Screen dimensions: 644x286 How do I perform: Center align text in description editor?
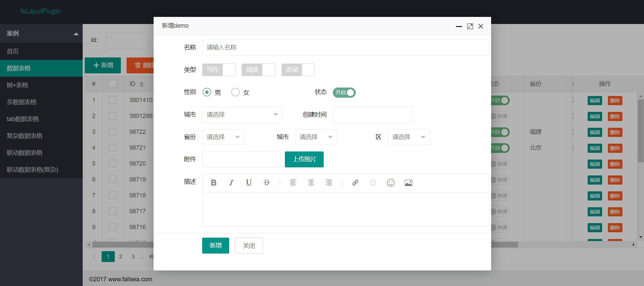point(311,183)
